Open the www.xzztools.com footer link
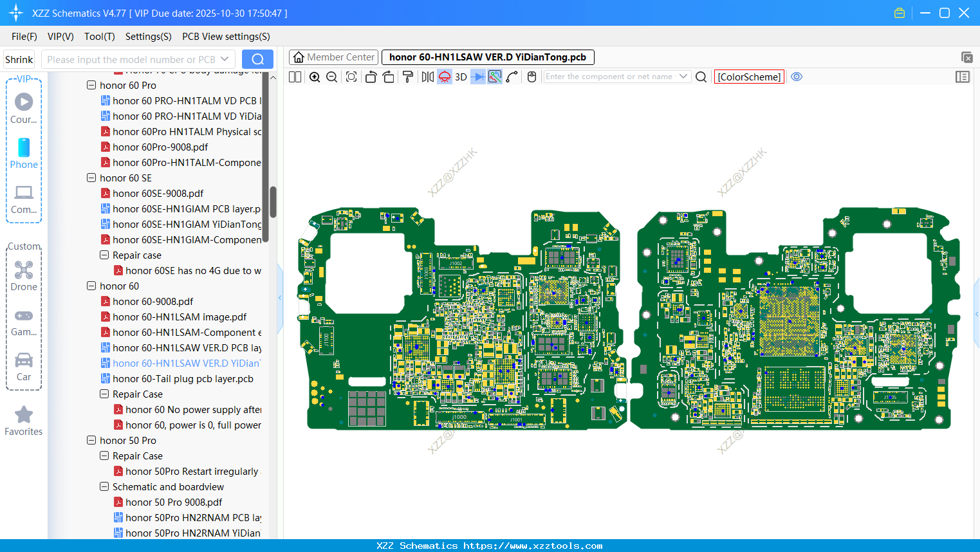Viewport: 980px width, 552px height. click(x=533, y=546)
